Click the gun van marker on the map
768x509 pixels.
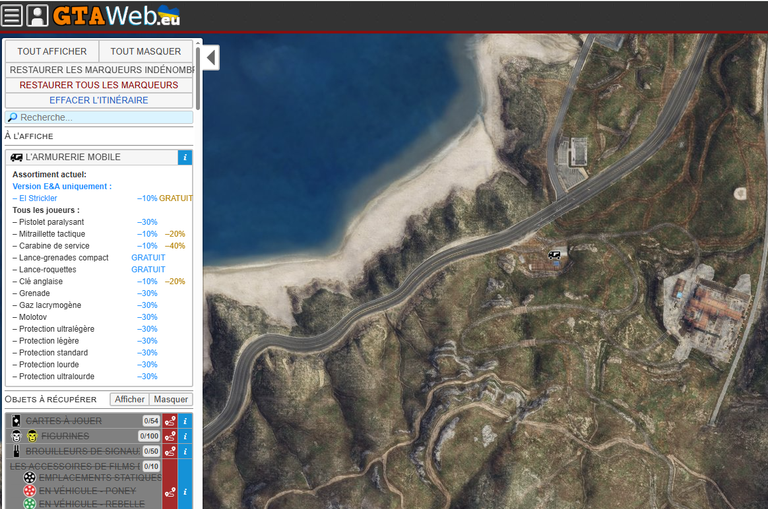[554, 255]
